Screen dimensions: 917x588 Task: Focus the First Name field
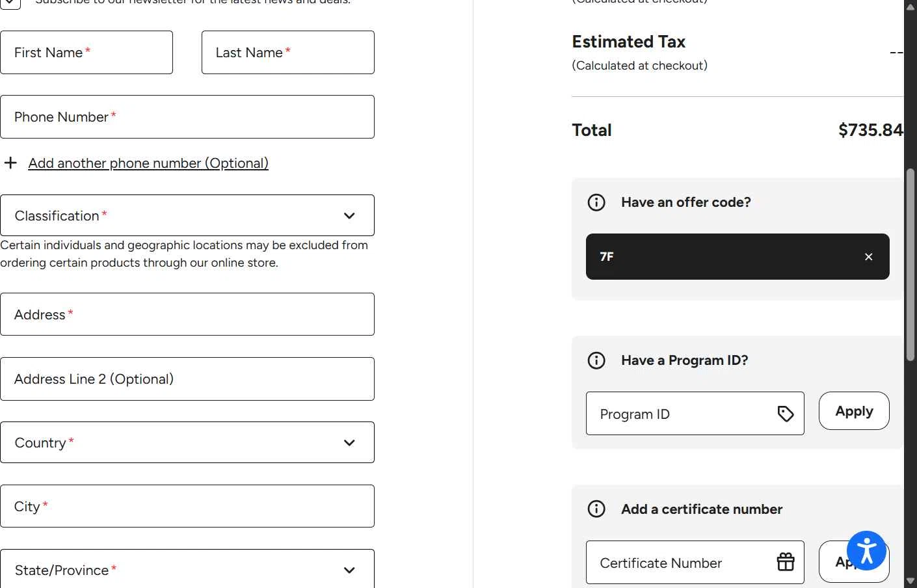point(86,53)
